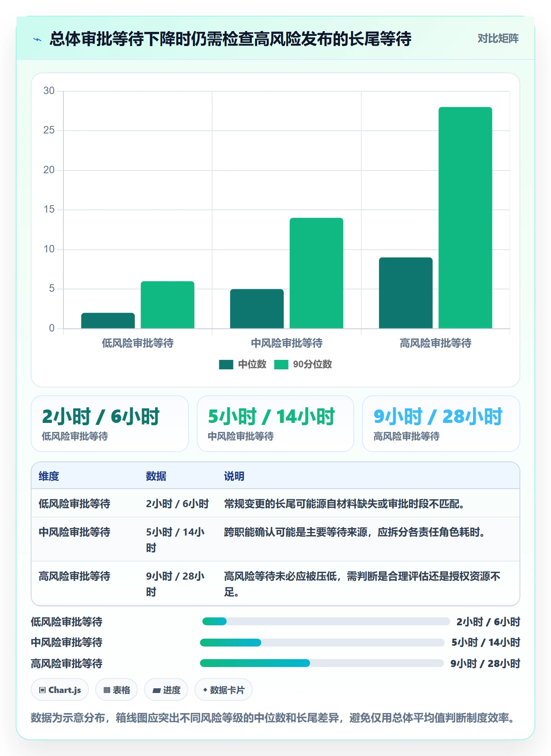Click the 90分位数 bar for 高风险审批等待

pos(465,218)
